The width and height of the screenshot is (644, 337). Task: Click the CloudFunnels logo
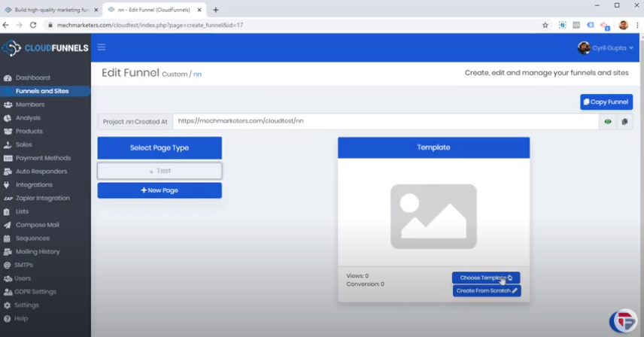[x=45, y=48]
